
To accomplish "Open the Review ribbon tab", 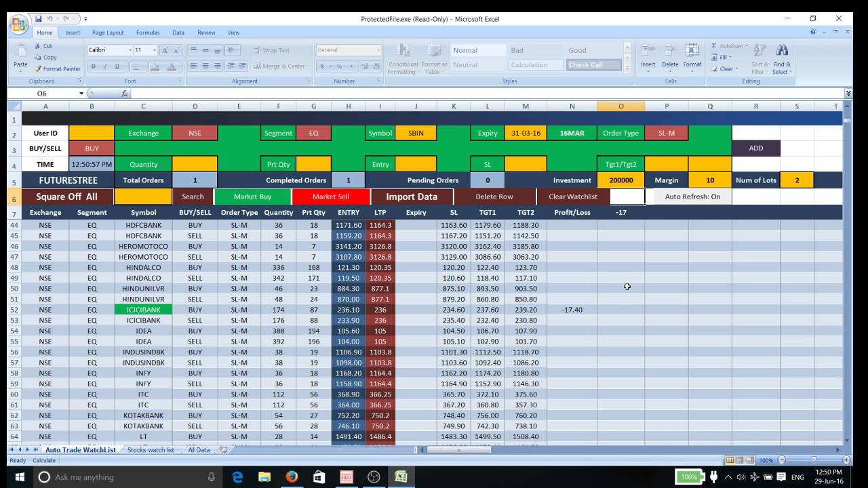I will [x=206, y=33].
